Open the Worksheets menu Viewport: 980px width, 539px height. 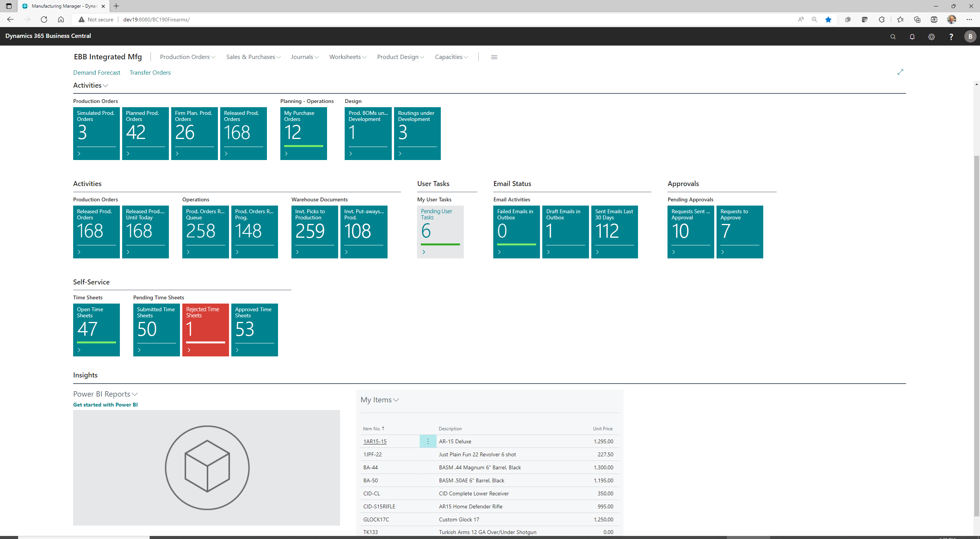[347, 57]
